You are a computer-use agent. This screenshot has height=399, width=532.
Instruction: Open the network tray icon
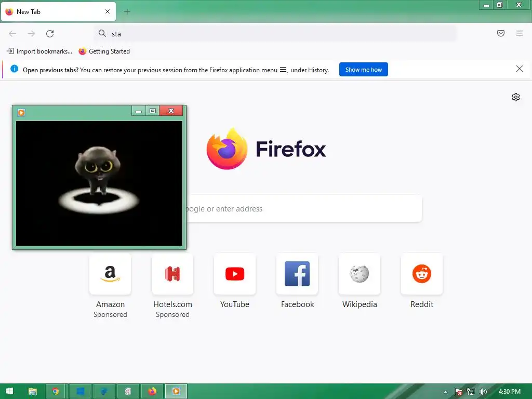point(471,392)
